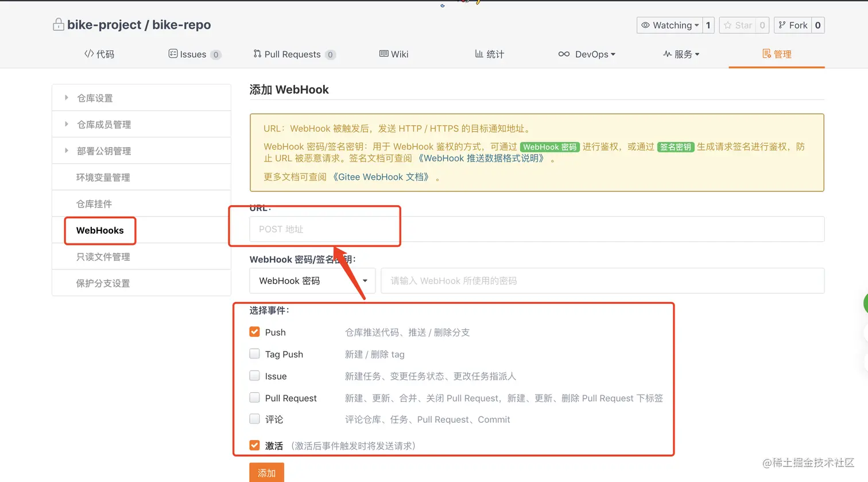Click the 统计 bar chart icon
The image size is (868, 482).
tap(479, 53)
